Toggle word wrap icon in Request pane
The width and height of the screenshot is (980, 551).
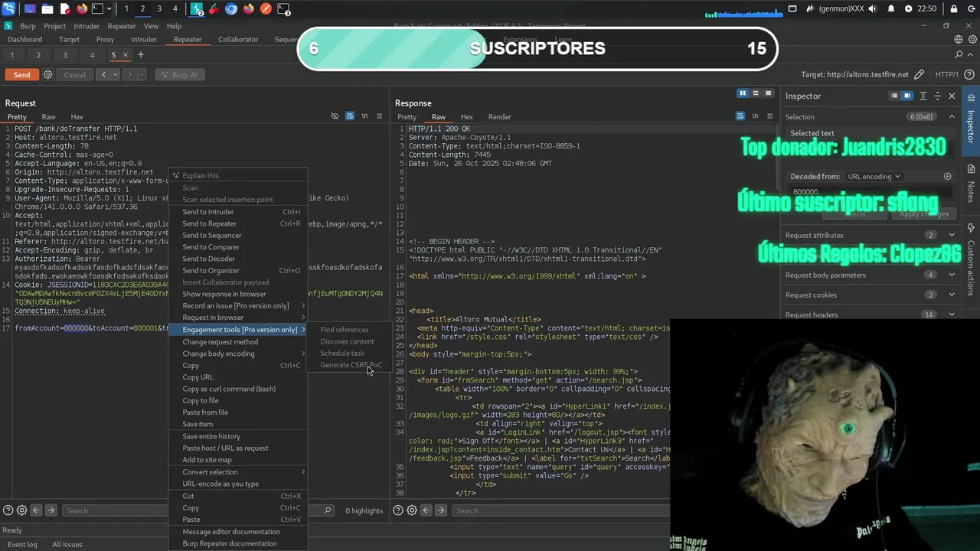pos(350,116)
